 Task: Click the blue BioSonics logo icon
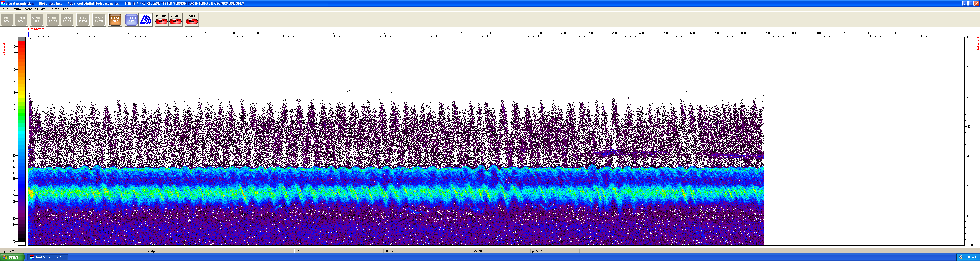coord(145,20)
